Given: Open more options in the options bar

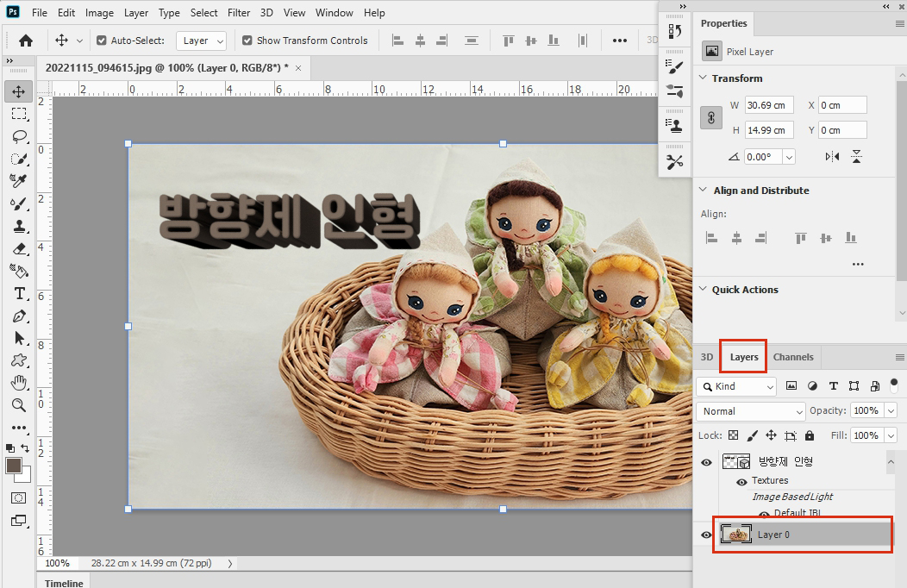Looking at the screenshot, I should tap(620, 41).
